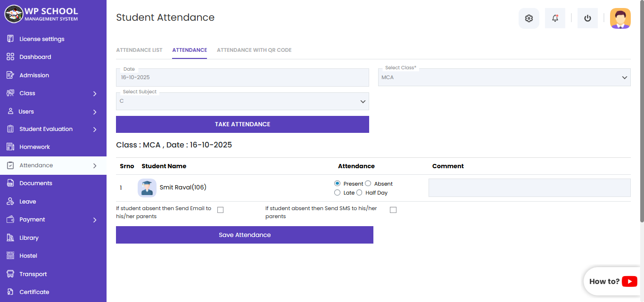This screenshot has height=302, width=644.
Task: Click the Take Attendance button
Action: [x=242, y=124]
